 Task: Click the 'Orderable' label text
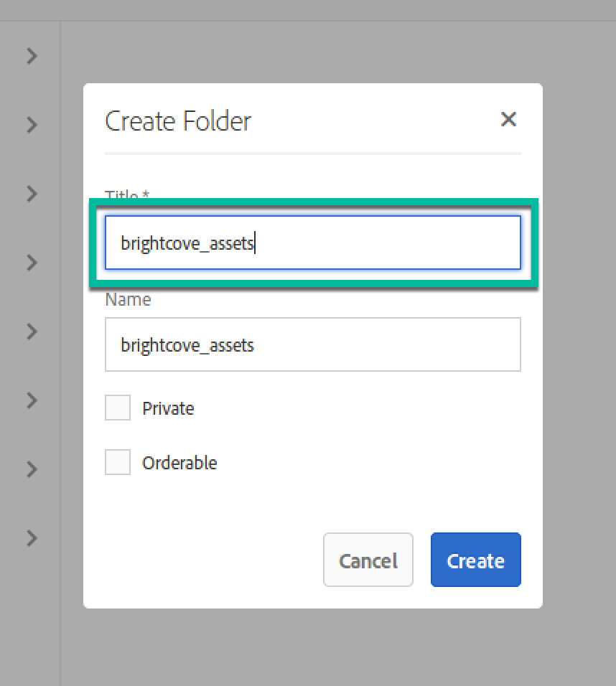(179, 463)
